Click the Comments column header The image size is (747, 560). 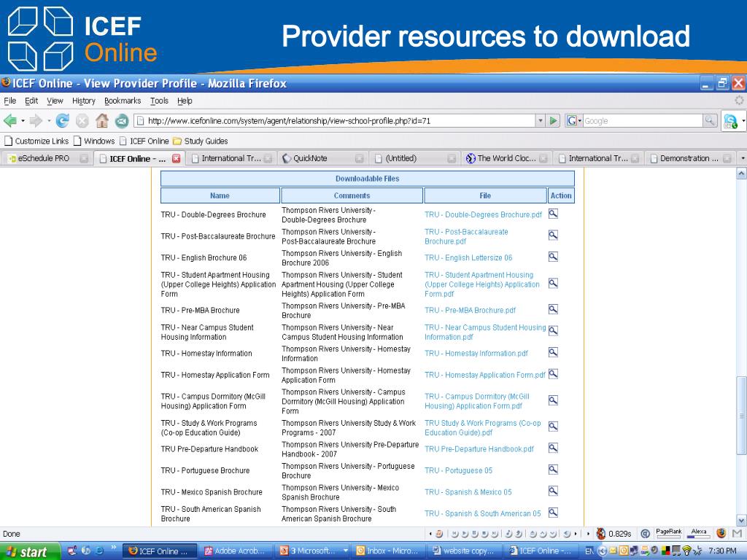pyautogui.click(x=352, y=195)
